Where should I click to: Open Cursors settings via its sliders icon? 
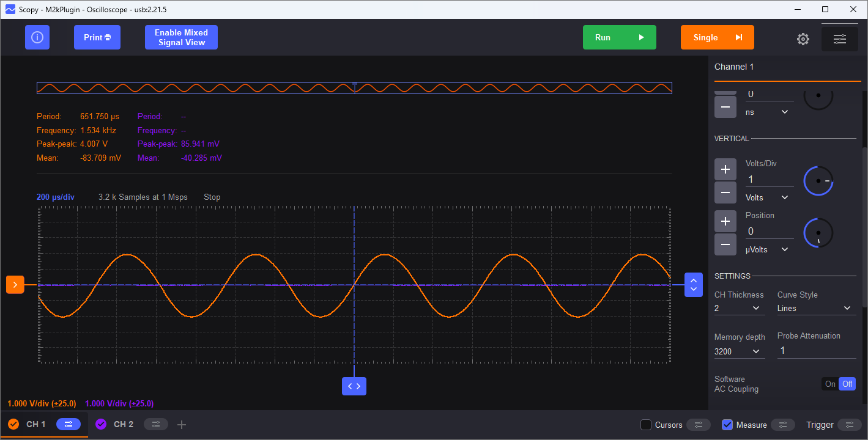(698, 424)
